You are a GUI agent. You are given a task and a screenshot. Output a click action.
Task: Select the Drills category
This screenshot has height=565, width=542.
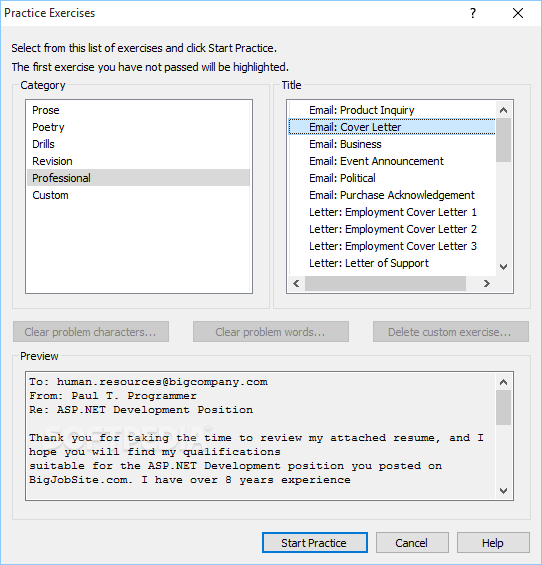[138, 144]
